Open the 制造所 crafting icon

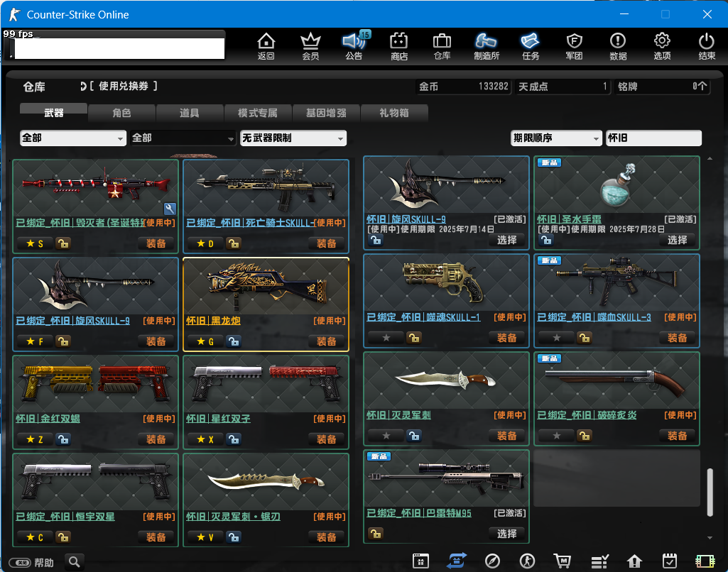(486, 46)
